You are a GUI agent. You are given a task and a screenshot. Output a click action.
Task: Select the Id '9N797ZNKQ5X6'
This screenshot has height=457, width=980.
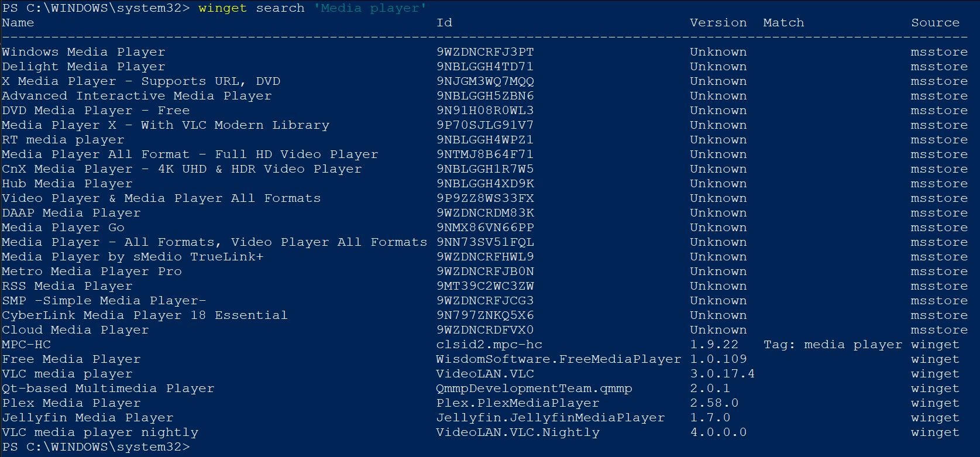pos(485,315)
